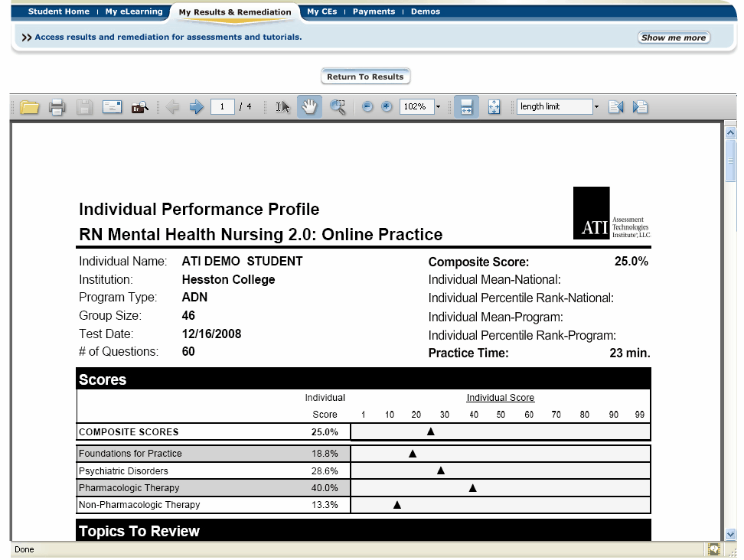Click the 13.3% Non-Pharmacologic Therapy score
The image size is (744, 560).
[325, 505]
